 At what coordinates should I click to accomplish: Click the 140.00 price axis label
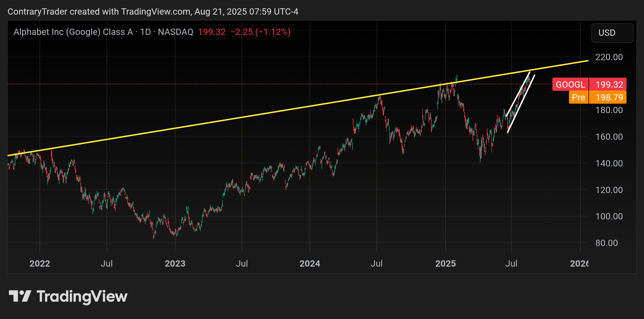609,163
